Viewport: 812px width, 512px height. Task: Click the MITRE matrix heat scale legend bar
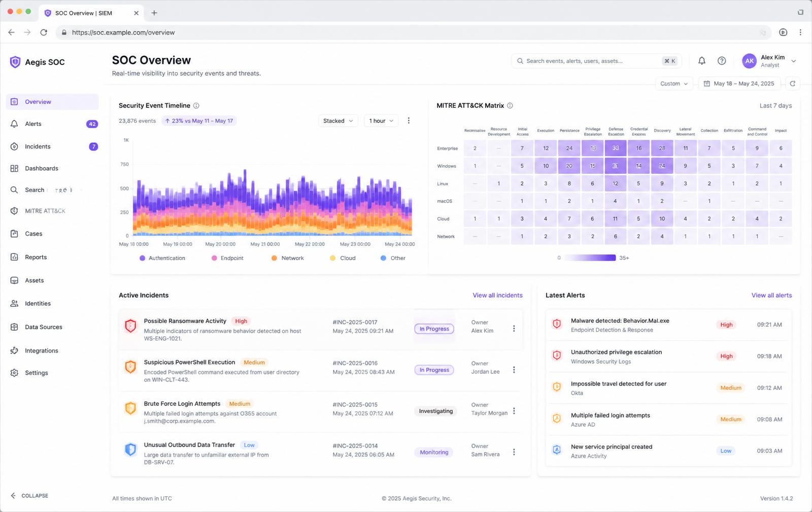click(x=590, y=258)
